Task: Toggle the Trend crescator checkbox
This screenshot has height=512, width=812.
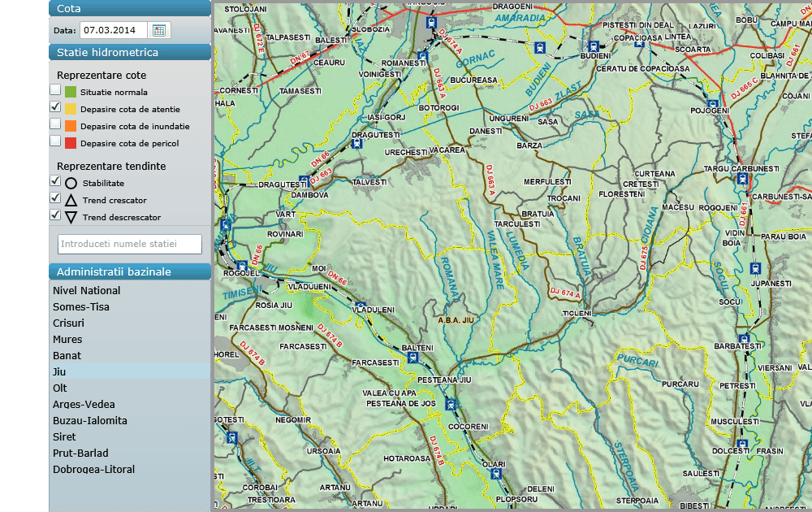Action: tap(55, 198)
